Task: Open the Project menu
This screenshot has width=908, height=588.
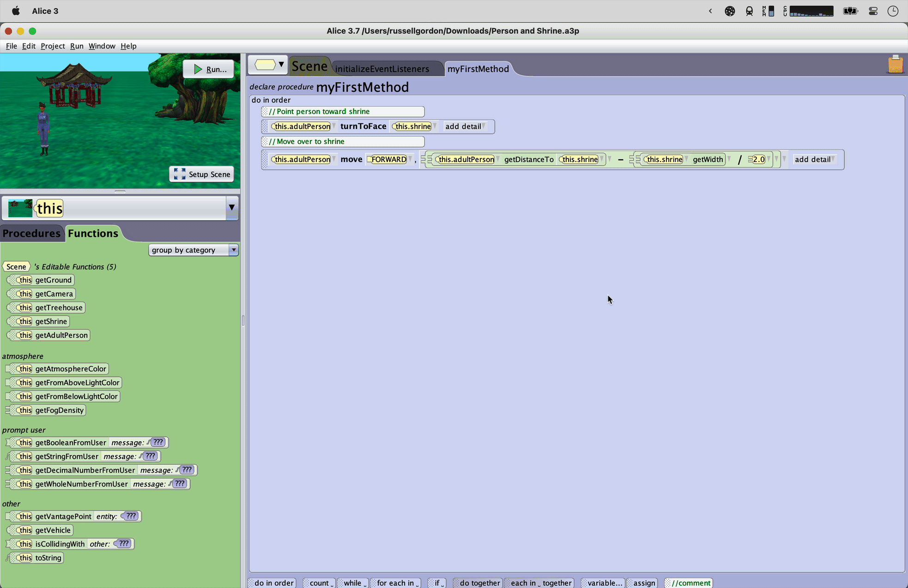Action: click(x=52, y=46)
